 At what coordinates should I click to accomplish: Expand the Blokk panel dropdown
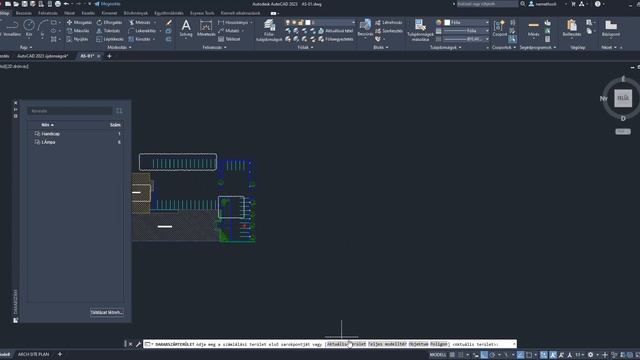pyautogui.click(x=381, y=47)
